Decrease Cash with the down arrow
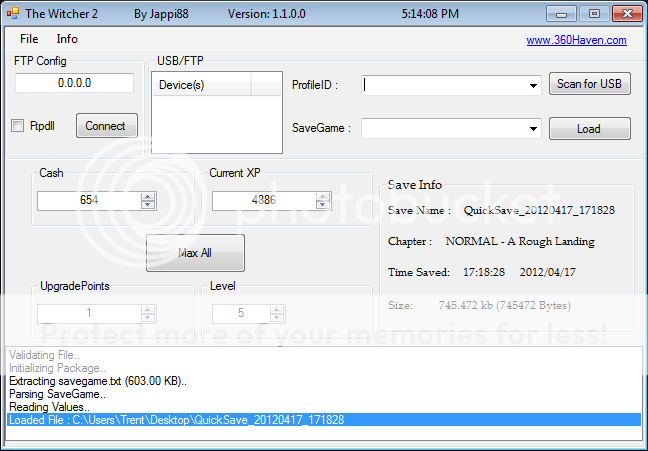Viewport: 648px width, 451px height. [x=148, y=205]
